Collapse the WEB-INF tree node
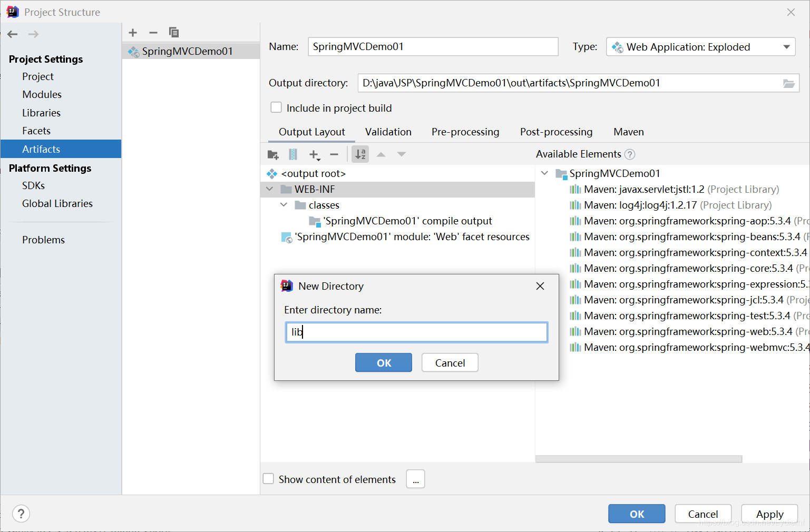Viewport: 810px width, 532px height. click(x=270, y=189)
